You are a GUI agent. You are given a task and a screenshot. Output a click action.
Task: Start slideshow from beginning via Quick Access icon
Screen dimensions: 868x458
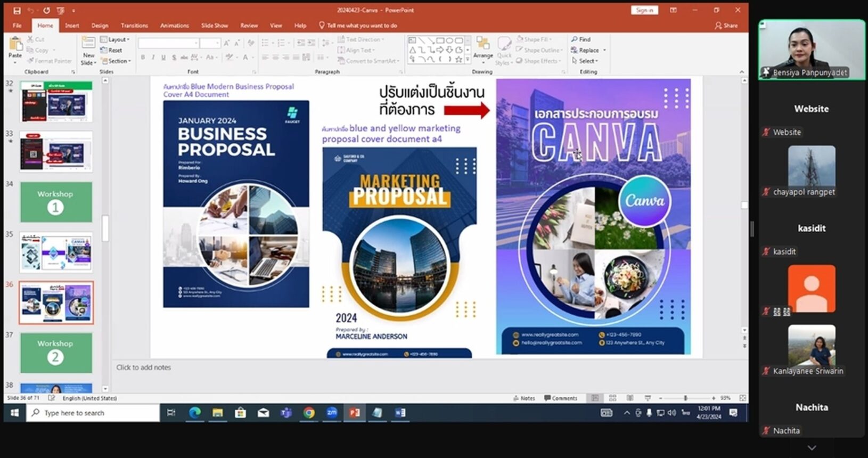click(x=60, y=10)
